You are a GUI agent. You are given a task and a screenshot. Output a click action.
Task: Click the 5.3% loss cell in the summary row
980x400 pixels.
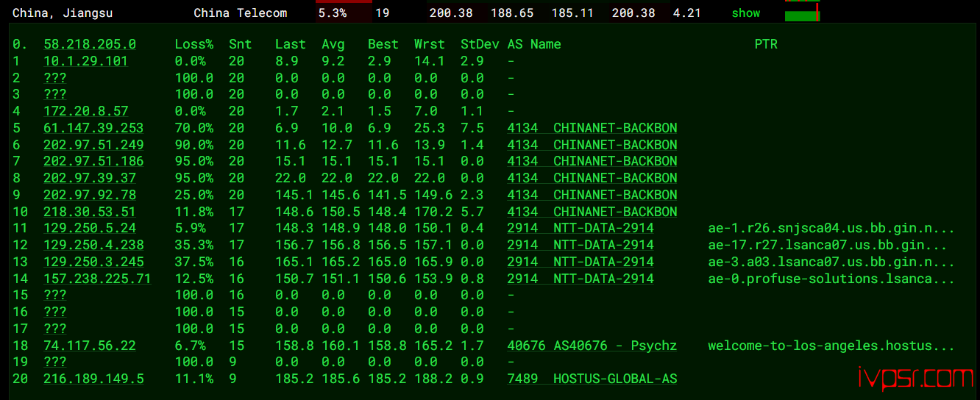coord(332,13)
